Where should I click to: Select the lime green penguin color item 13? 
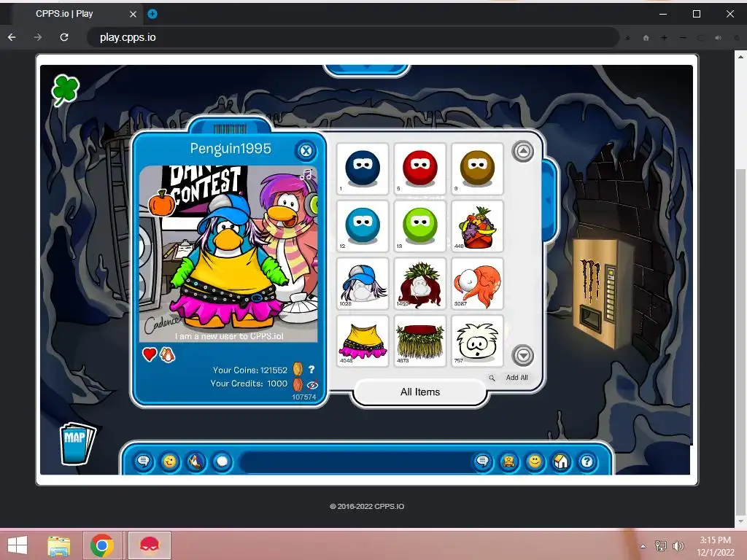click(x=419, y=226)
